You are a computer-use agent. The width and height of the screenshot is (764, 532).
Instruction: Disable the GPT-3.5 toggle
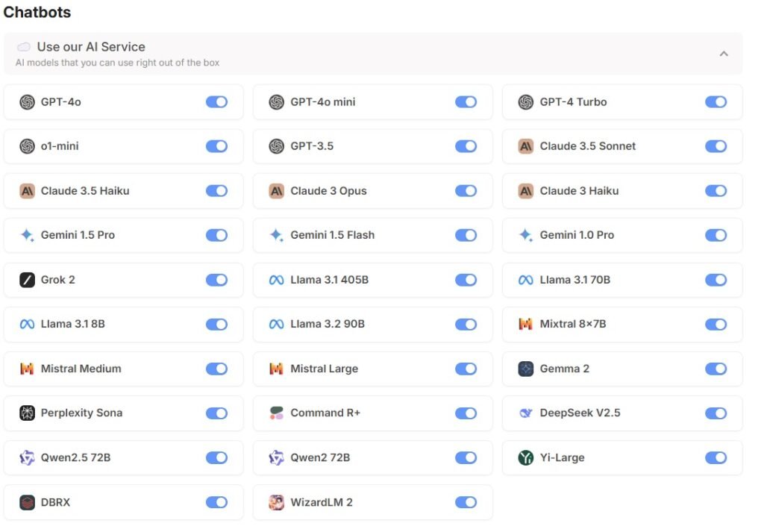[466, 146]
